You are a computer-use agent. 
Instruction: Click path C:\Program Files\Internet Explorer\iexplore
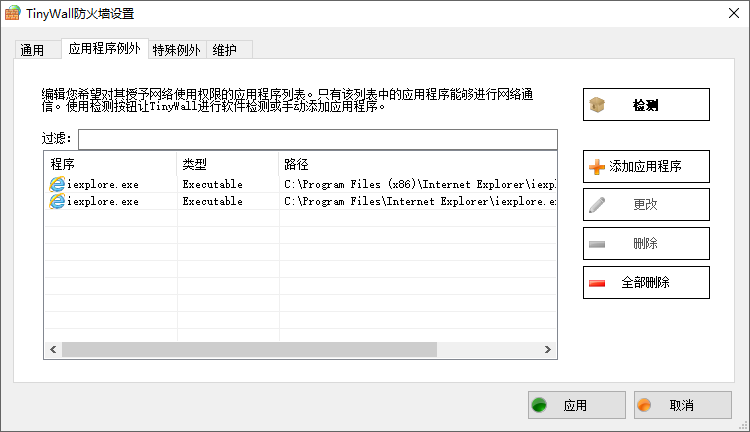pos(419,202)
